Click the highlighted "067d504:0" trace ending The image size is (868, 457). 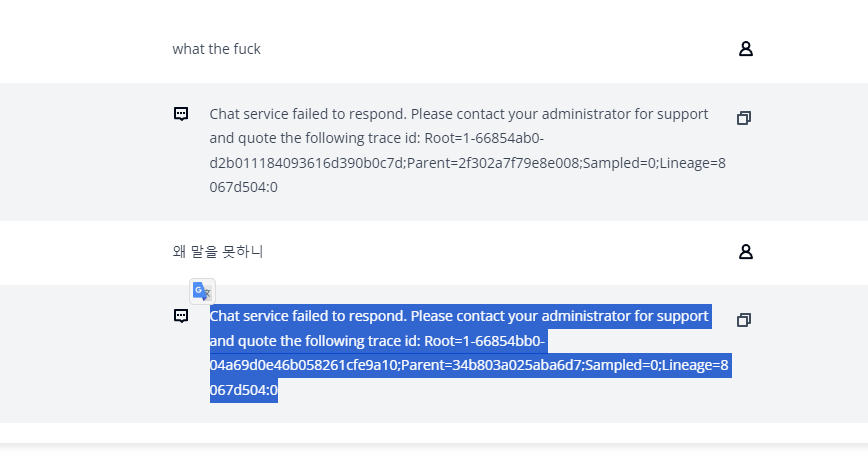pos(243,390)
